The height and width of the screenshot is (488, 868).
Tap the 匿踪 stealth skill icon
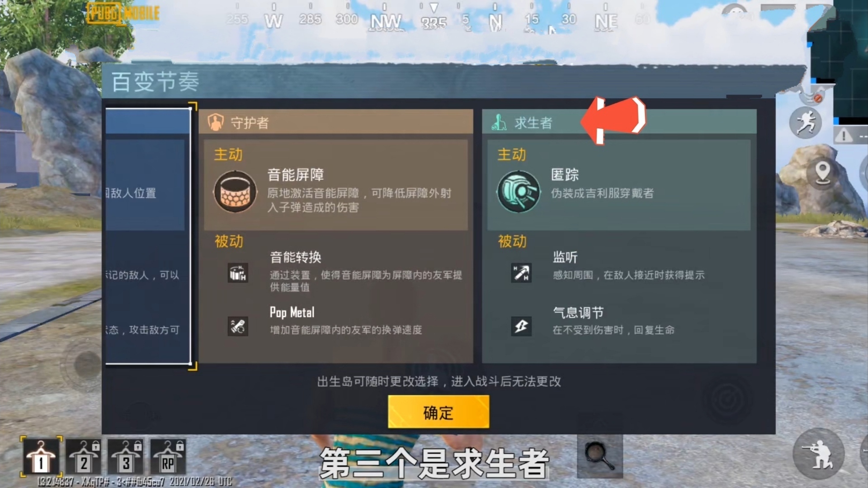click(x=519, y=192)
